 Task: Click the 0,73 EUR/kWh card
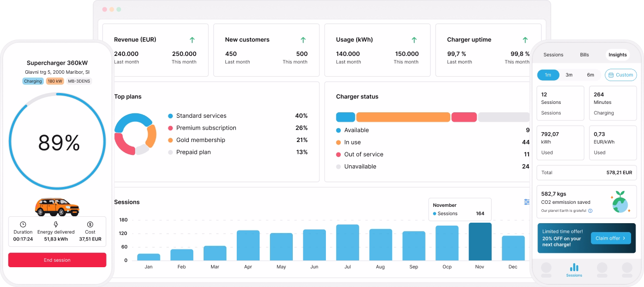tap(613, 143)
